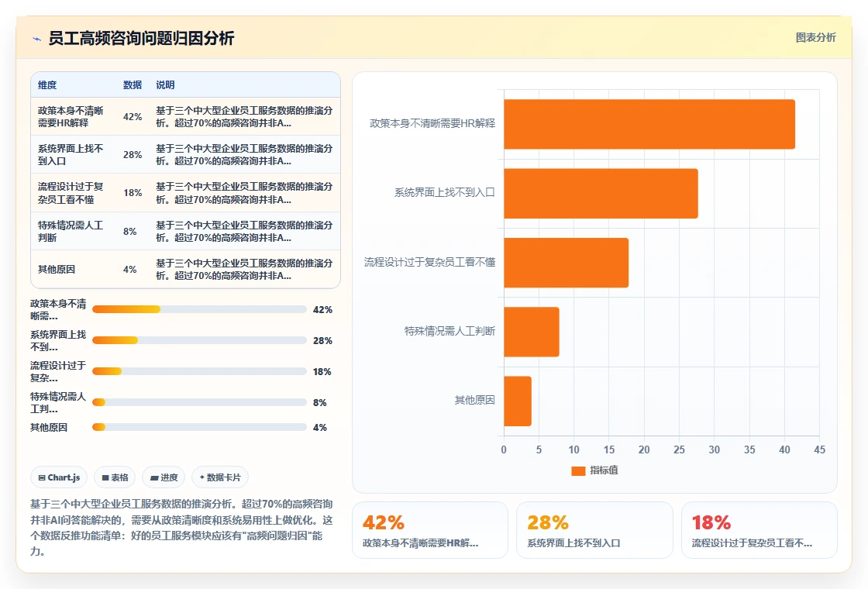Click the 指标值 legend label
Screen dimensions: 868x589
(x=604, y=470)
